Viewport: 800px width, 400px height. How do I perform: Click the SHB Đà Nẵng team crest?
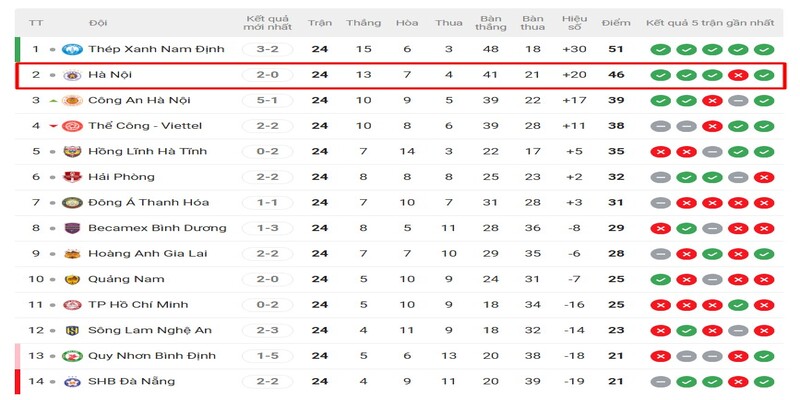click(x=72, y=381)
